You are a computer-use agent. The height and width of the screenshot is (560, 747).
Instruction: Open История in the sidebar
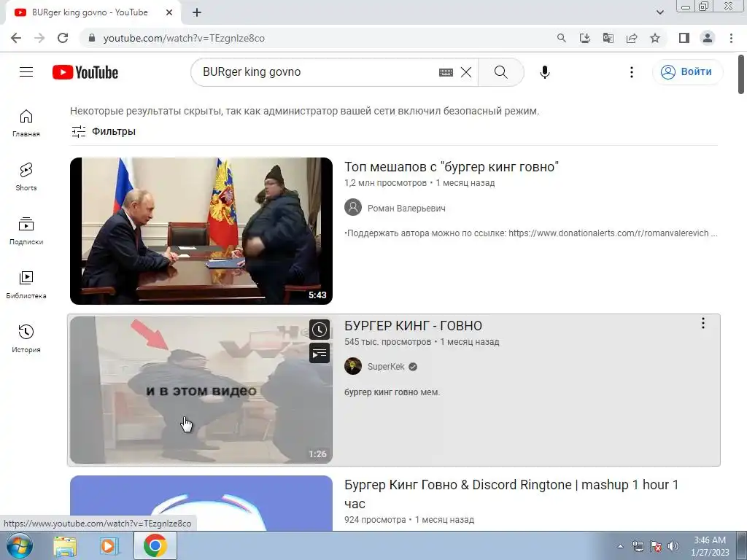click(26, 338)
